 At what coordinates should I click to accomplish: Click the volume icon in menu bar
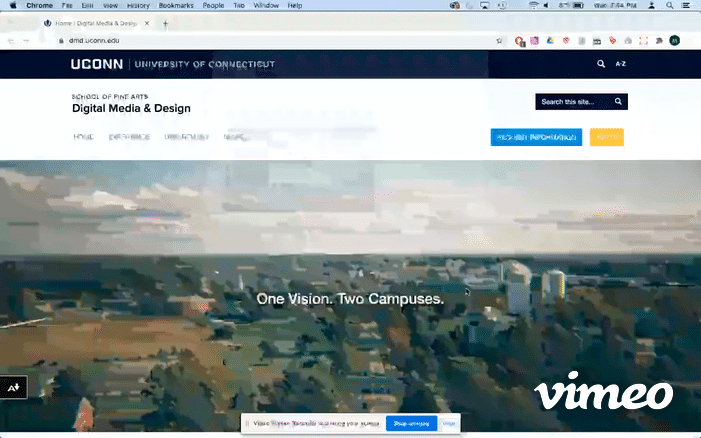click(547, 5)
